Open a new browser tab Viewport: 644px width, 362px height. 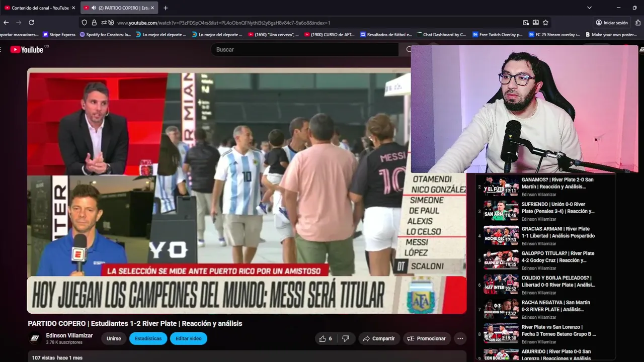(166, 8)
